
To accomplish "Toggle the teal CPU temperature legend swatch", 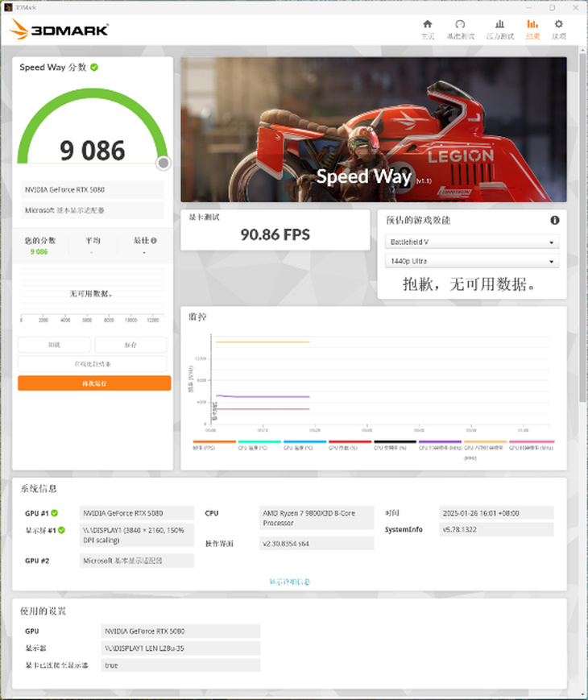I will (x=259, y=442).
